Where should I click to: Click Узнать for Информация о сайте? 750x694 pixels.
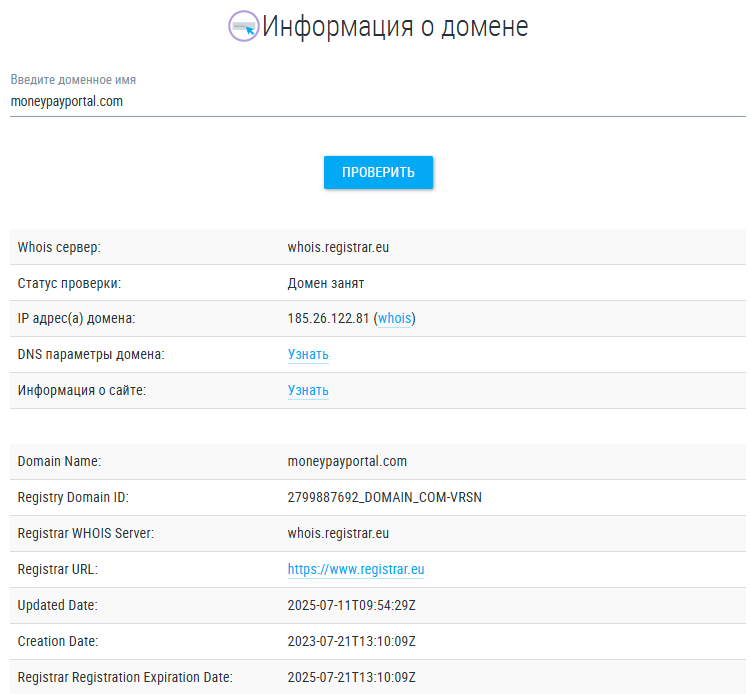click(308, 391)
